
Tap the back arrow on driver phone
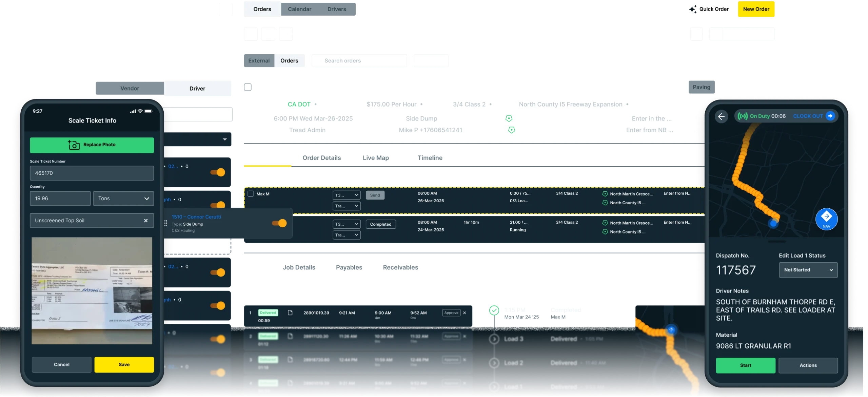pos(721,116)
